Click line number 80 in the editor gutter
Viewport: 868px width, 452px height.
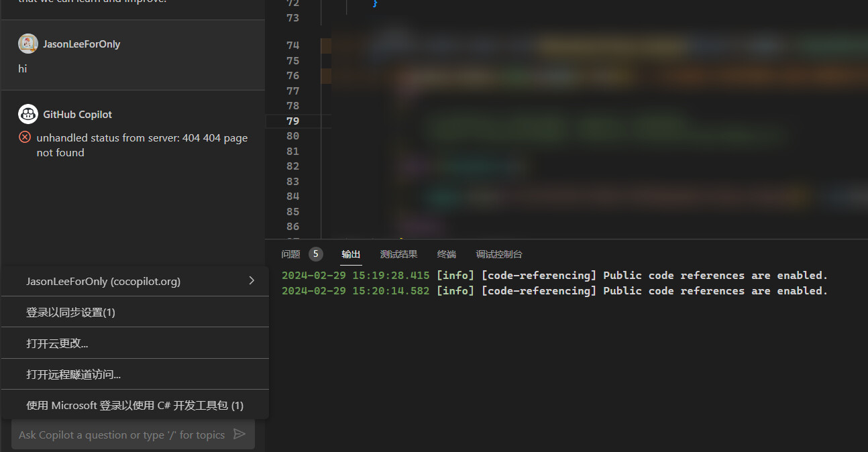(x=293, y=135)
